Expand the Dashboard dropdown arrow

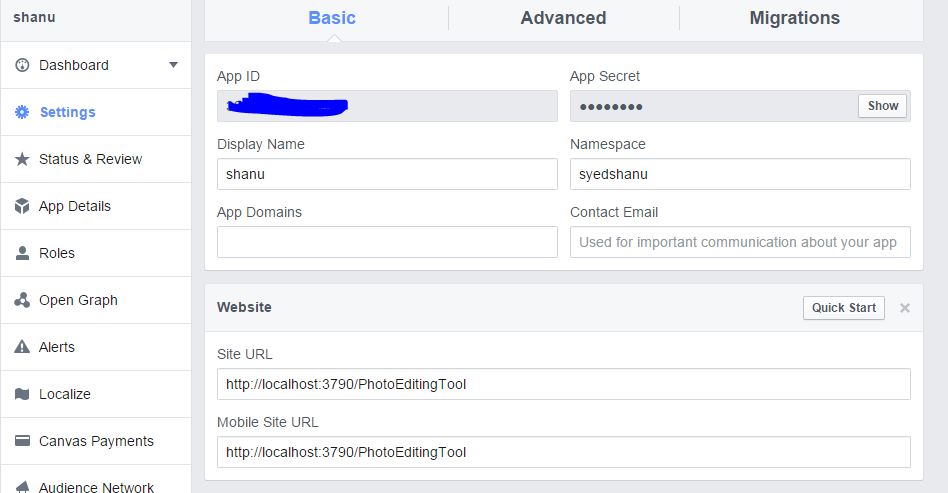click(173, 65)
